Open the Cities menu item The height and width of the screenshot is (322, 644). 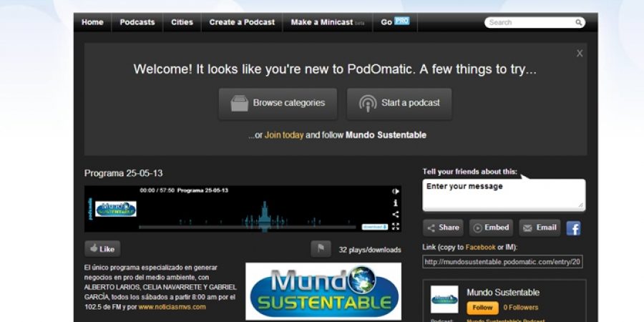coord(182,23)
